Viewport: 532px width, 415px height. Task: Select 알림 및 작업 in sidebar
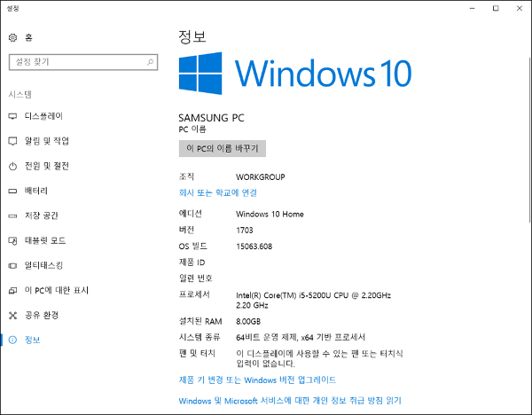pos(47,141)
